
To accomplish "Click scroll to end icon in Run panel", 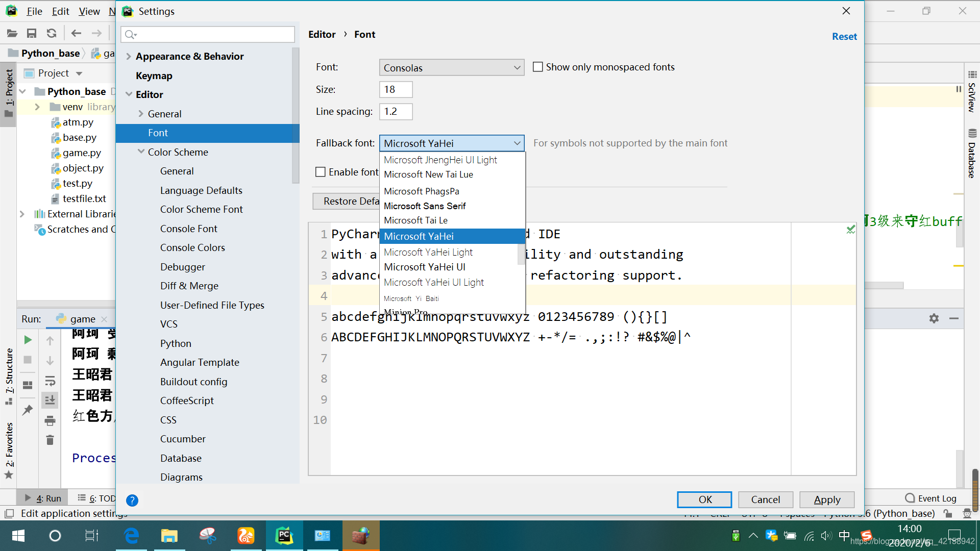I will tap(50, 400).
